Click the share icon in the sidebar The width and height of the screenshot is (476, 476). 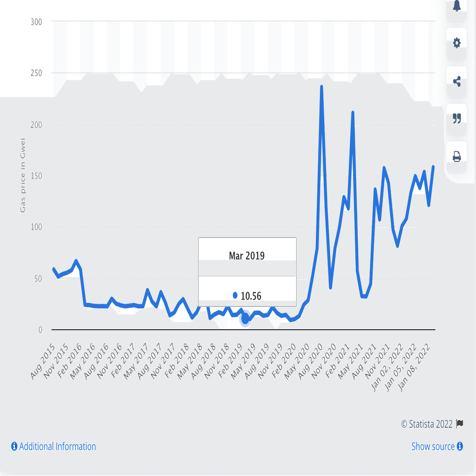(x=456, y=81)
